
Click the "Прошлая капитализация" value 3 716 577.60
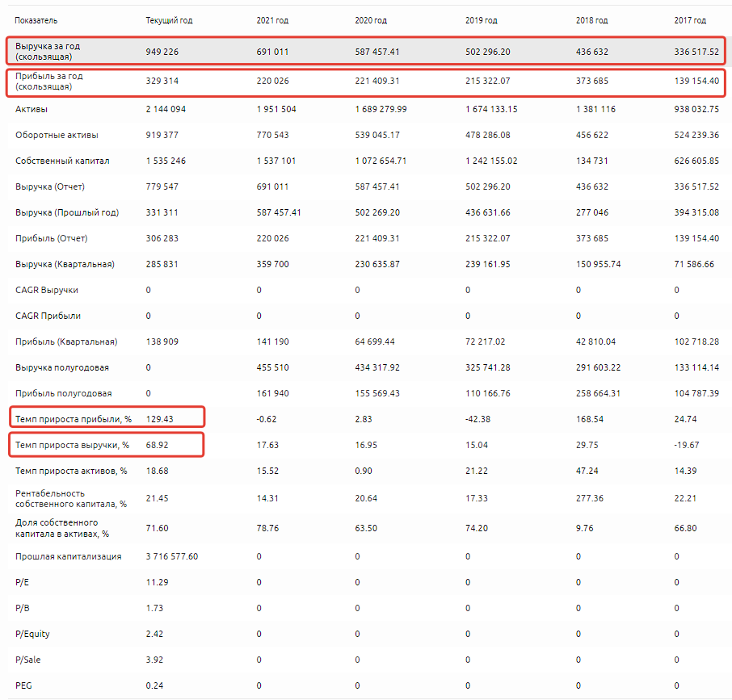pos(172,556)
